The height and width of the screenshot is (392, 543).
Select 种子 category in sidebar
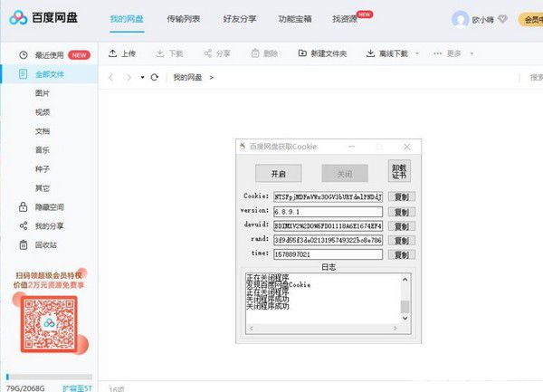[43, 169]
